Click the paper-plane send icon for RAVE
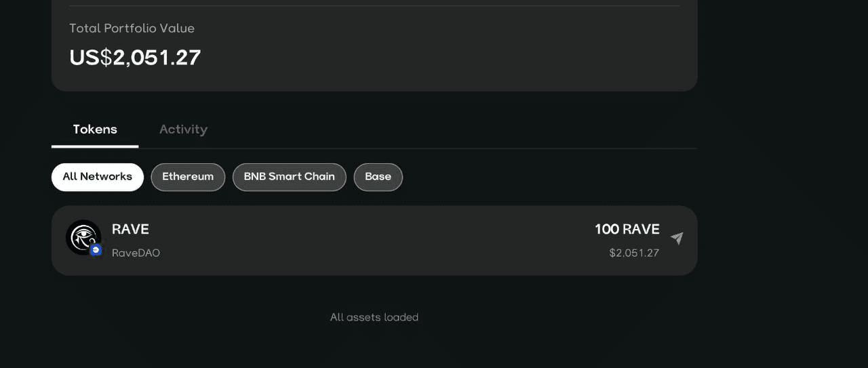The width and height of the screenshot is (868, 368). point(677,238)
